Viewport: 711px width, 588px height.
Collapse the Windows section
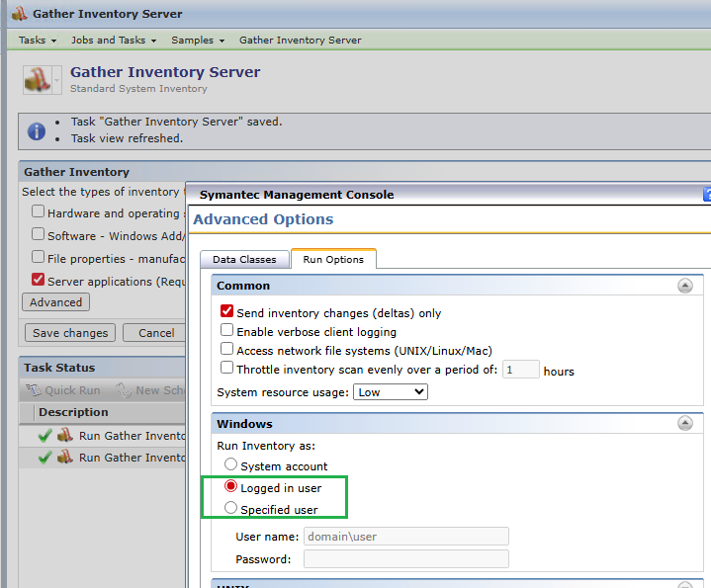tap(685, 424)
